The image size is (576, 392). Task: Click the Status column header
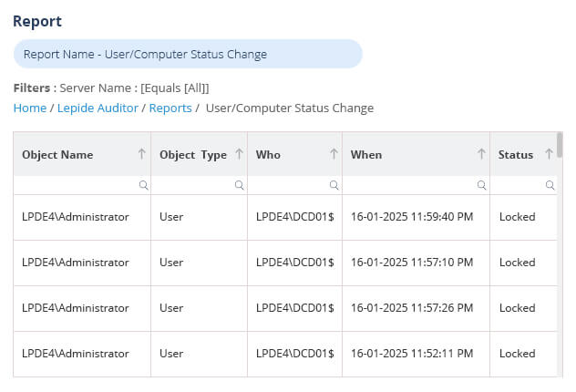[x=523, y=154]
